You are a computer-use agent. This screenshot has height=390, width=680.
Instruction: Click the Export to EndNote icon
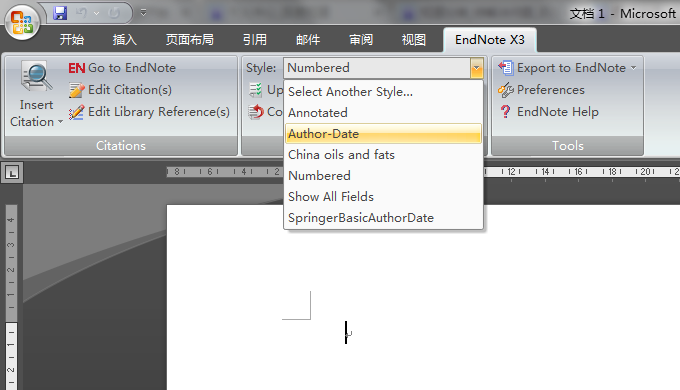tap(506, 68)
